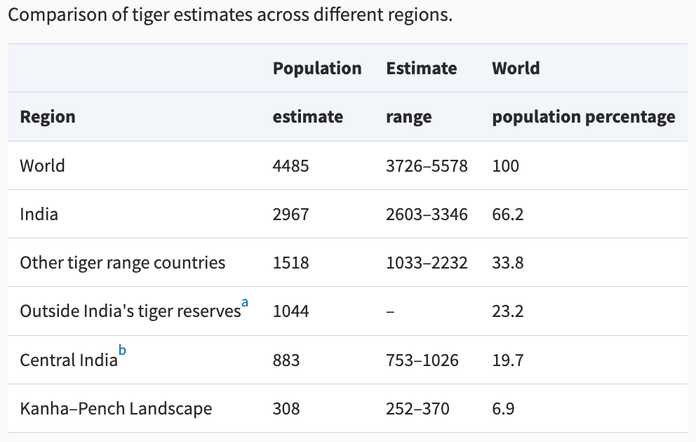Click the 1033–2232 range value
The width and height of the screenshot is (696, 442).
pyautogui.click(x=427, y=263)
